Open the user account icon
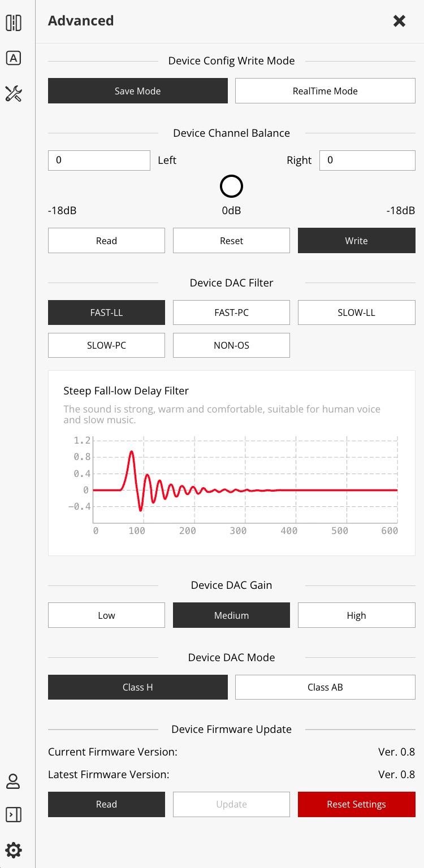This screenshot has height=868, width=424. tap(13, 782)
